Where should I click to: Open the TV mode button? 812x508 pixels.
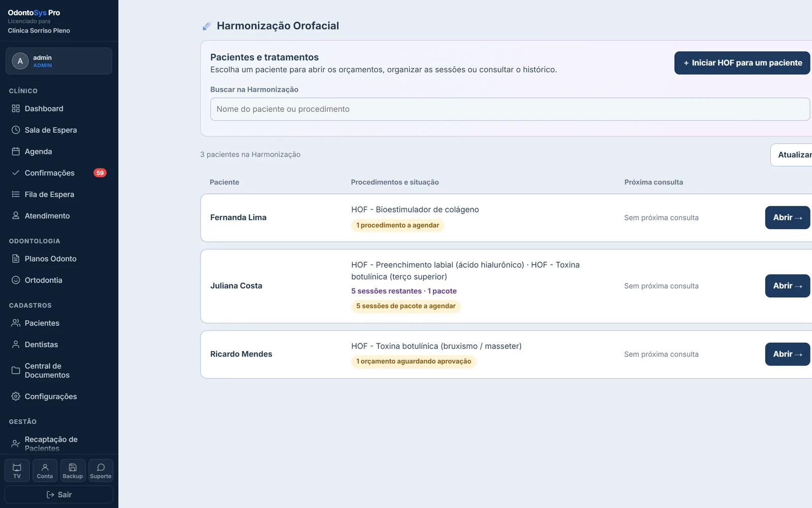click(17, 470)
